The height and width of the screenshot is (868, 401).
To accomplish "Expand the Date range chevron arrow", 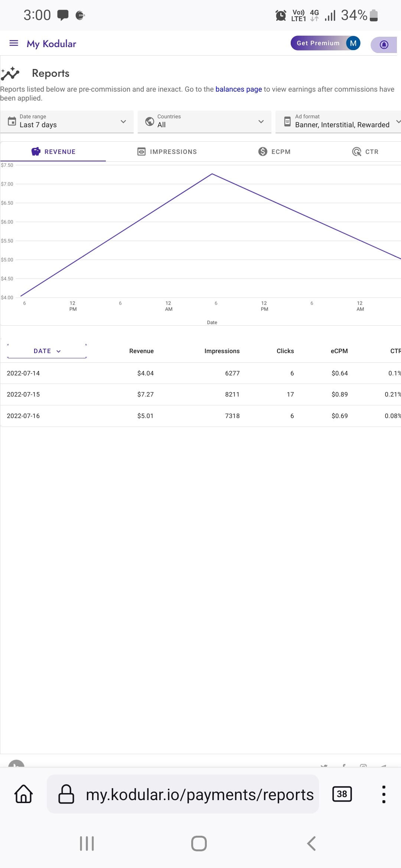I will tap(123, 121).
